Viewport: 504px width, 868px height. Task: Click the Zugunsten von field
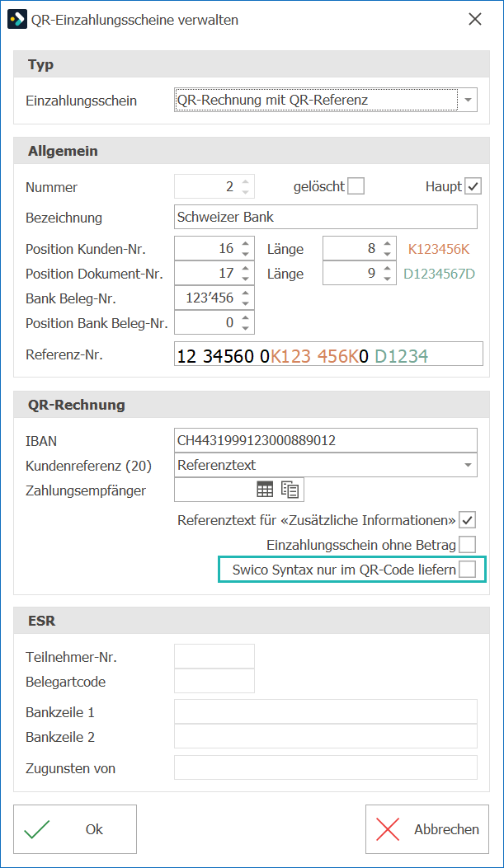point(326,767)
